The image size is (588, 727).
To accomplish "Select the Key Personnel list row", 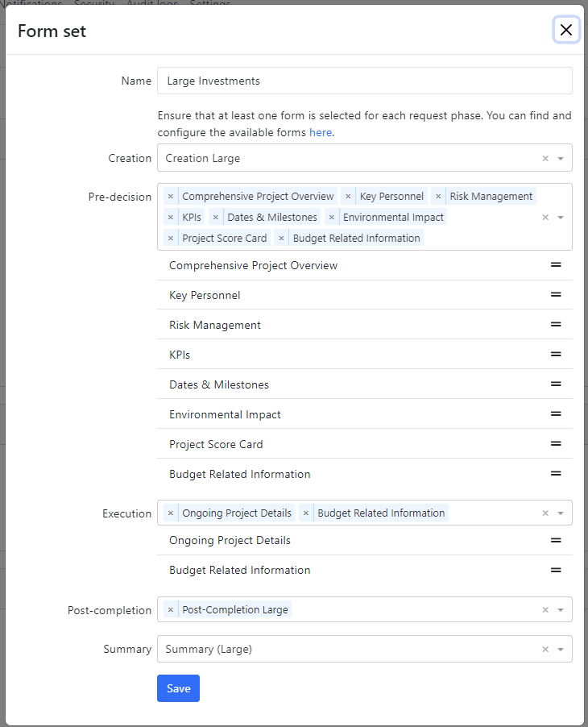I will click(365, 295).
